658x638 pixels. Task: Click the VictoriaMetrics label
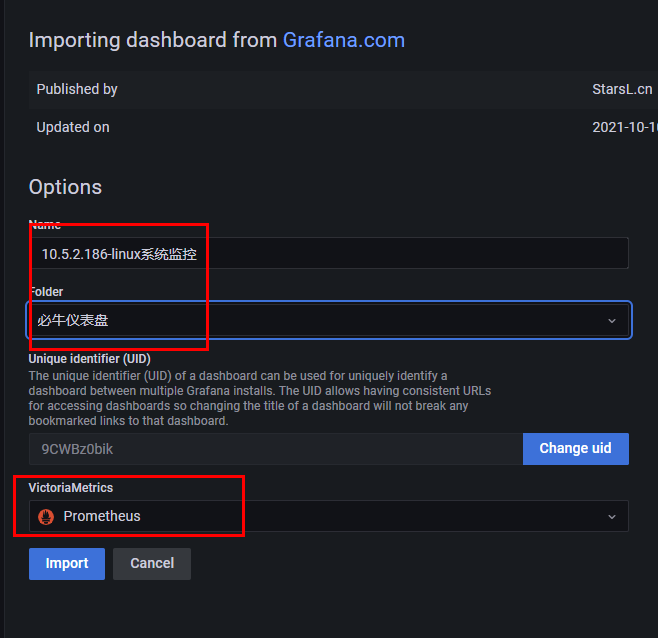pos(71,488)
